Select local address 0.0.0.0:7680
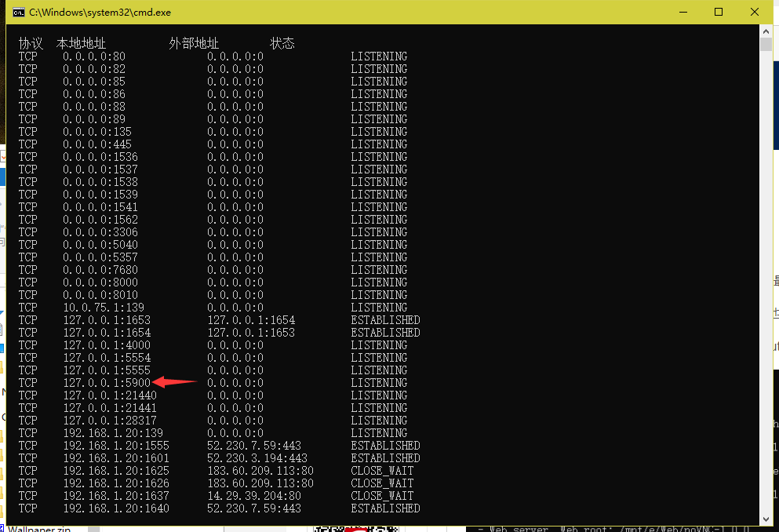Image resolution: width=779 pixels, height=532 pixels. coord(100,270)
